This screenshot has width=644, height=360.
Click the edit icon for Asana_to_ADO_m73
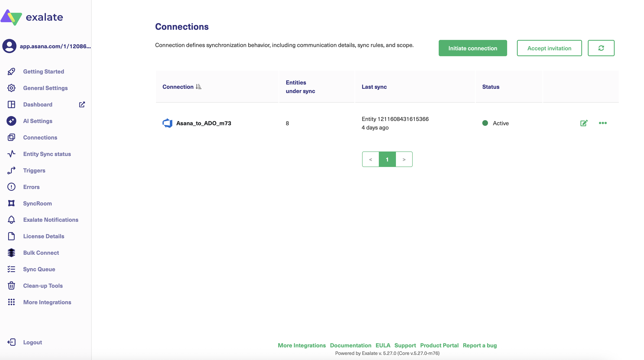584,123
